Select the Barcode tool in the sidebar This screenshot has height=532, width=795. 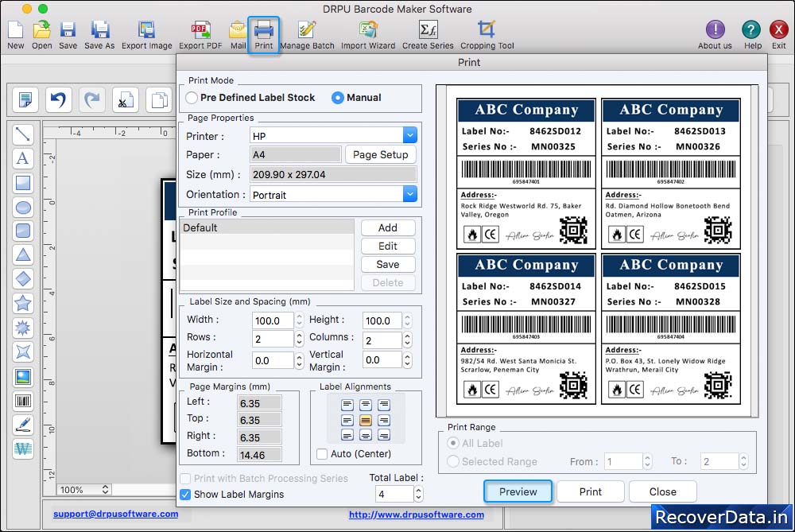23,401
